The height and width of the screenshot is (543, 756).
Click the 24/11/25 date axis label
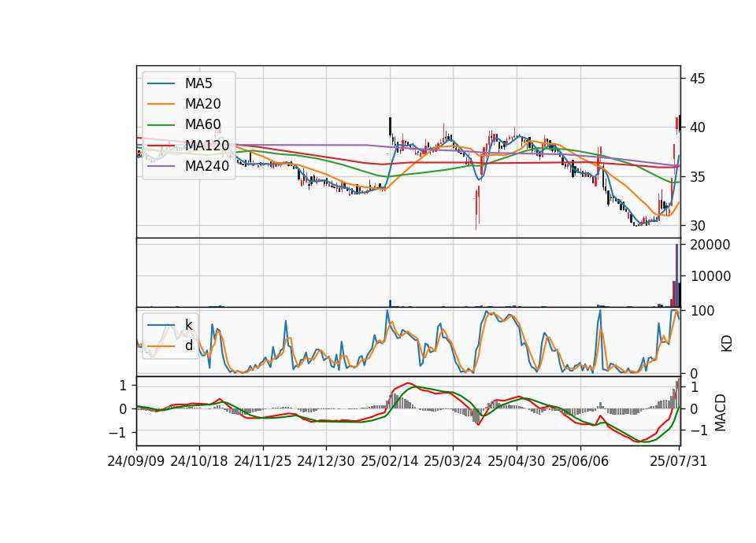[x=263, y=461]
